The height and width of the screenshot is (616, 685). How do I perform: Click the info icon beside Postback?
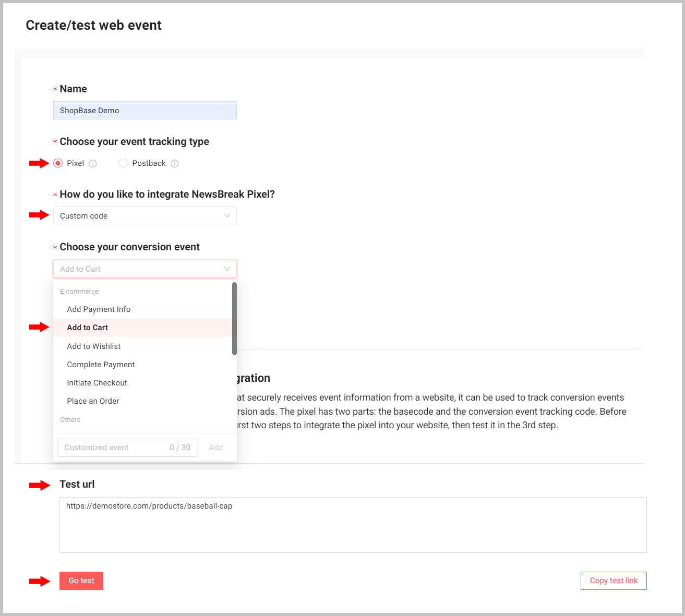(x=175, y=164)
